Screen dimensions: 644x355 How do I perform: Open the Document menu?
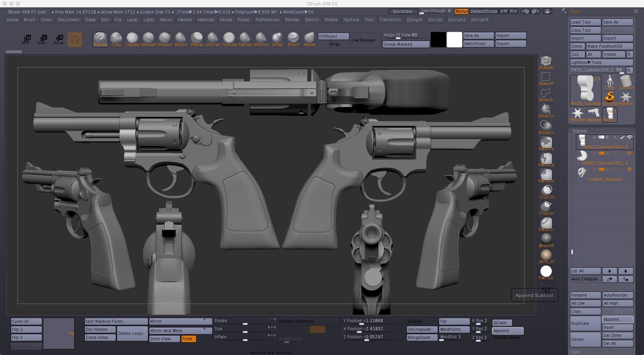point(68,20)
